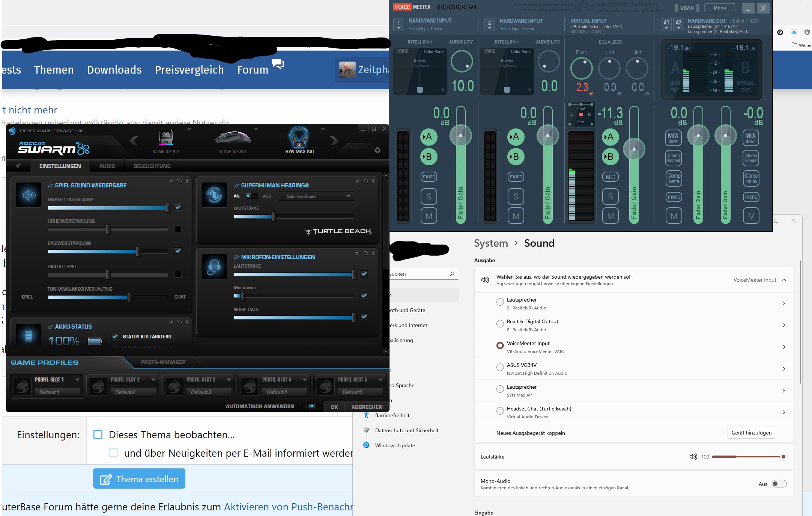812x516 pixels.
Task: Solo the Virtual Input strip
Action: (x=611, y=196)
